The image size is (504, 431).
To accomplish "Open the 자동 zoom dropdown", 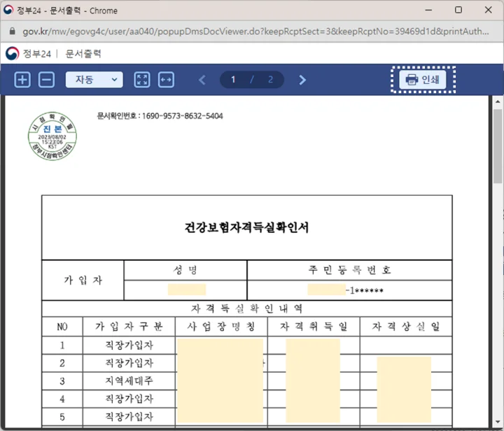I will point(94,80).
